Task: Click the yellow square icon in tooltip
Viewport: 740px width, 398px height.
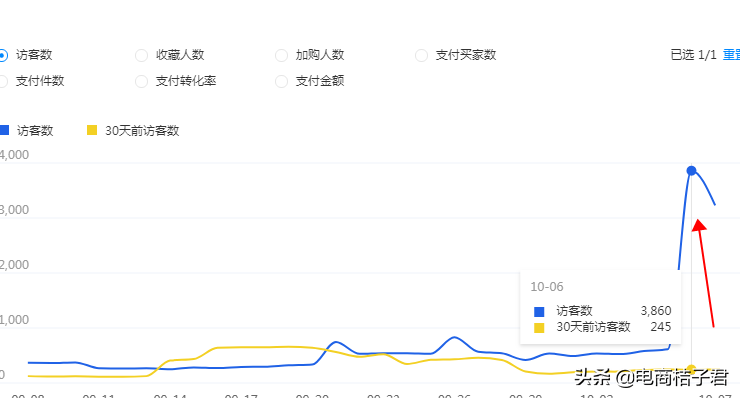Action: pyautogui.click(x=539, y=328)
